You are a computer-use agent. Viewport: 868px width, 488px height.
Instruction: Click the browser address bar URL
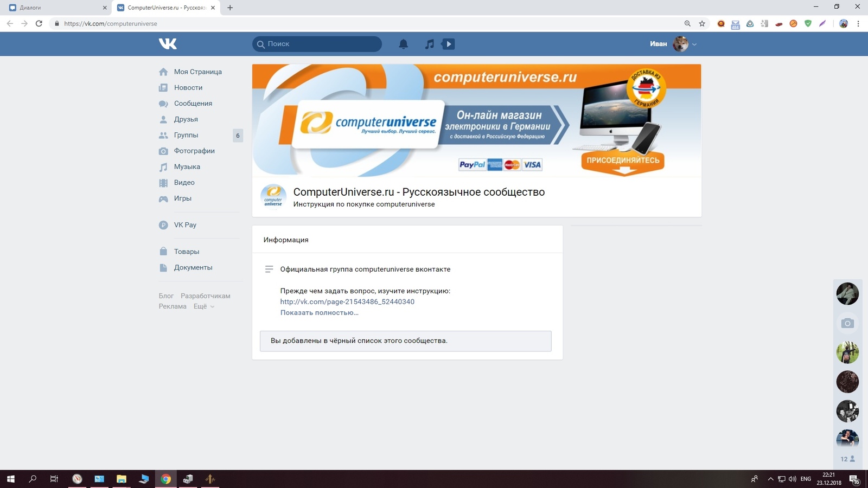pos(111,23)
